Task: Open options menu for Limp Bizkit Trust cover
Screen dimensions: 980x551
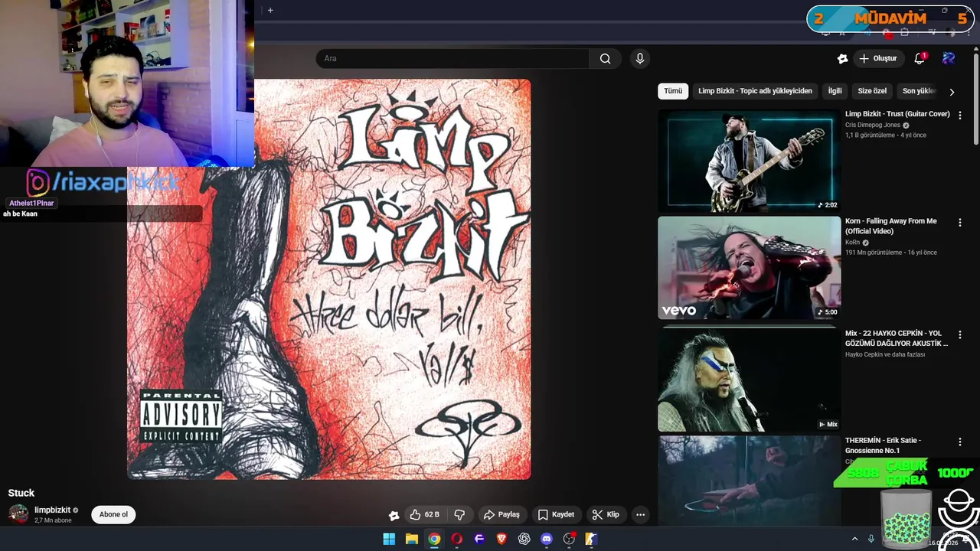Action: click(960, 115)
